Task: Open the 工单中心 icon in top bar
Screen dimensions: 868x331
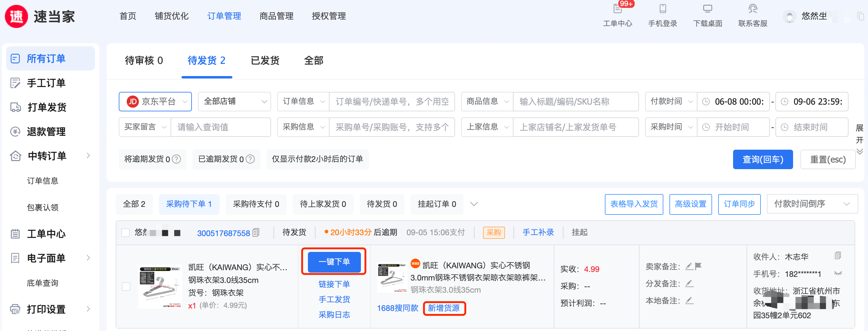Action: [x=617, y=9]
